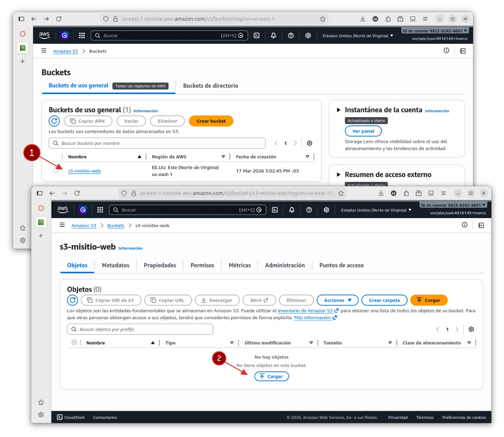
Task: Toggle the hamburger navigation menu beside Amazon S3
Action: tap(62, 225)
